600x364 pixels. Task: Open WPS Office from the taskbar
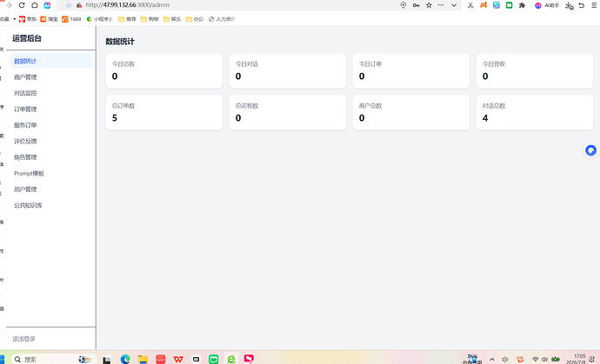[178, 359]
